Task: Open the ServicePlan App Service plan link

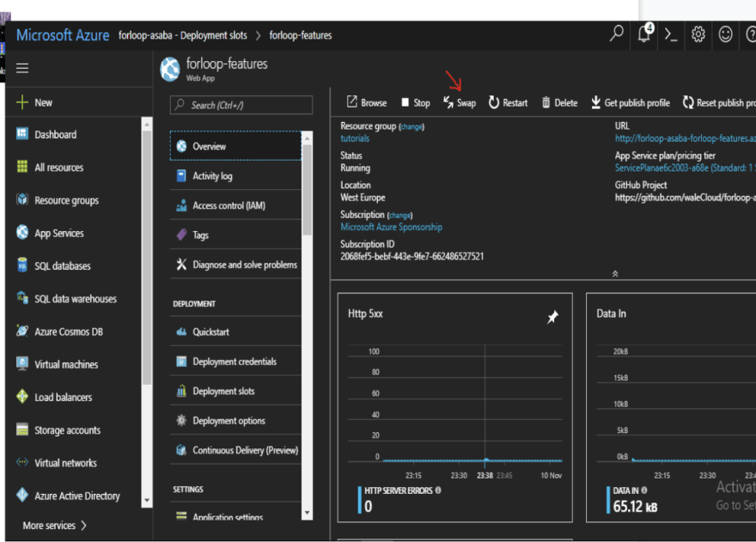Action: [x=686, y=167]
